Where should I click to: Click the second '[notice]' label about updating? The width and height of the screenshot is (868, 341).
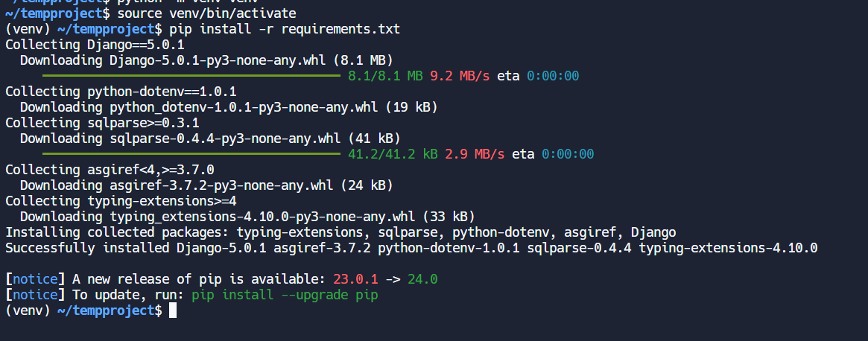[x=35, y=295]
